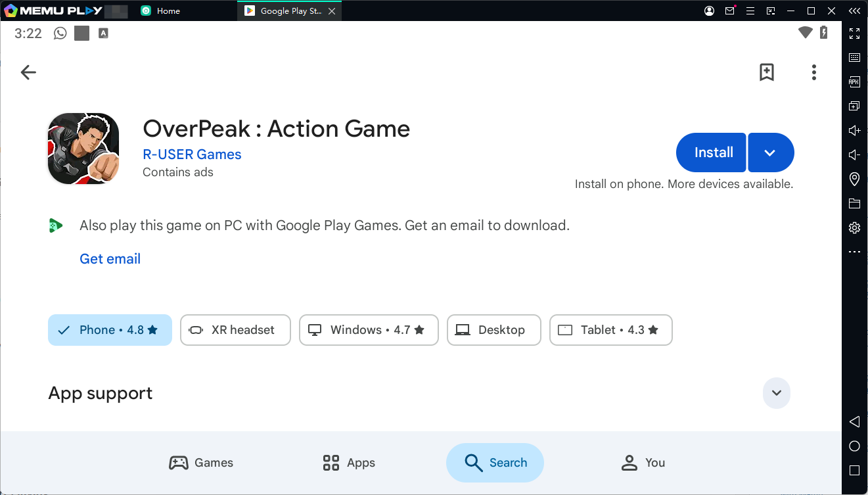868x495 pixels.
Task: Select the XR headset chip
Action: click(x=235, y=330)
